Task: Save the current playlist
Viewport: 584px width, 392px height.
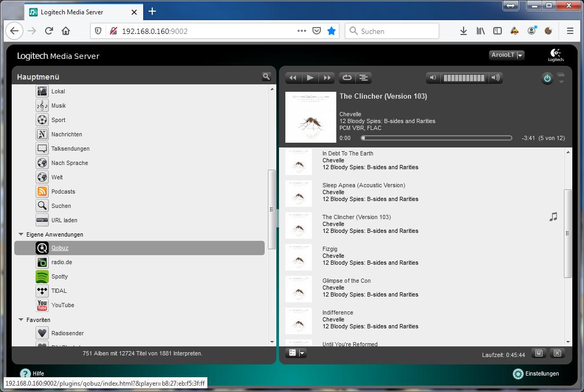Action: (538, 353)
